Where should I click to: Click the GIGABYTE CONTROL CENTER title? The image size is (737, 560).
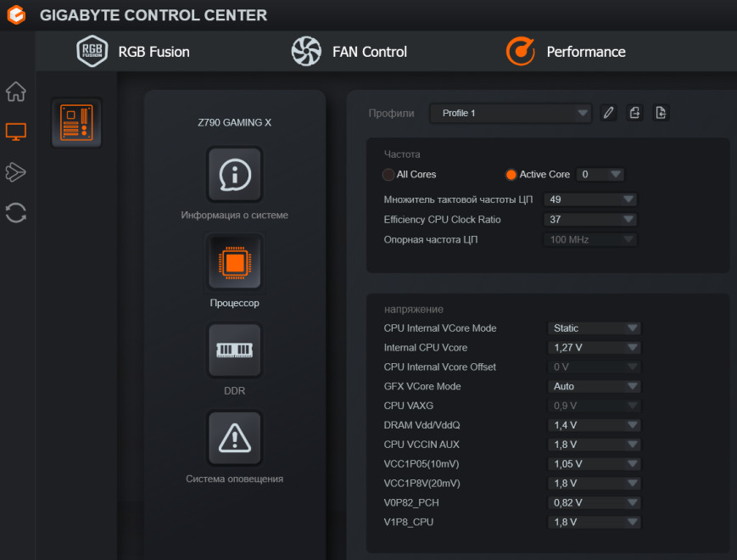click(154, 15)
